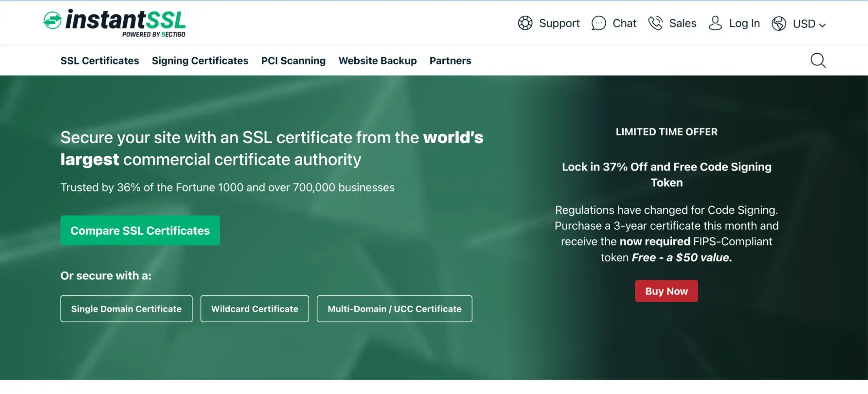Open the search magnifier icon
The width and height of the screenshot is (868, 394).
[x=818, y=60]
